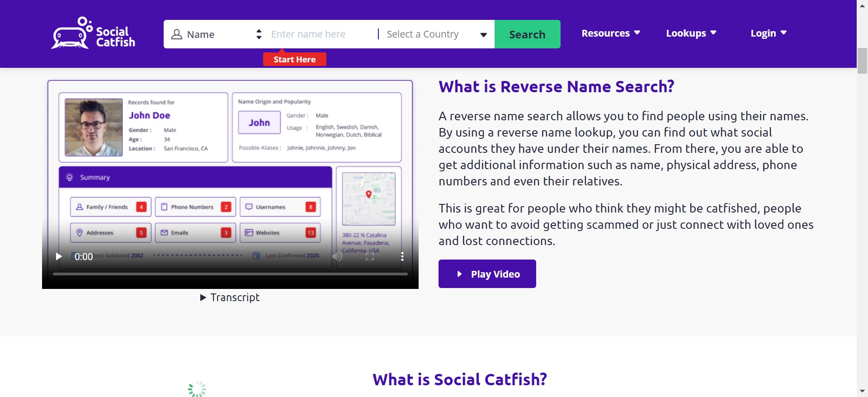The height and width of the screenshot is (397, 868).
Task: Enter fullscreen on the video player
Action: coord(370,256)
